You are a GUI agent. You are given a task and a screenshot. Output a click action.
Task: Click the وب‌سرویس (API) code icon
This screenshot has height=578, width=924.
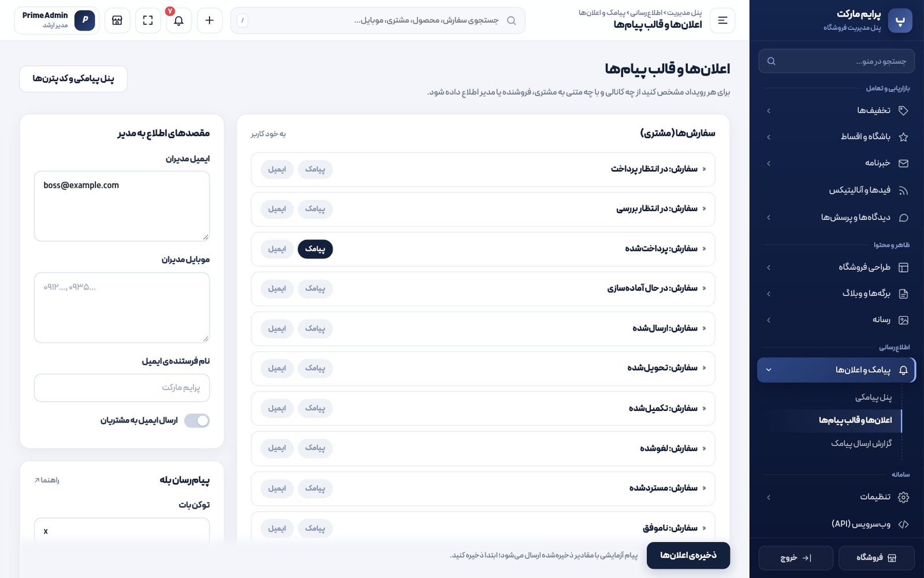point(904,524)
